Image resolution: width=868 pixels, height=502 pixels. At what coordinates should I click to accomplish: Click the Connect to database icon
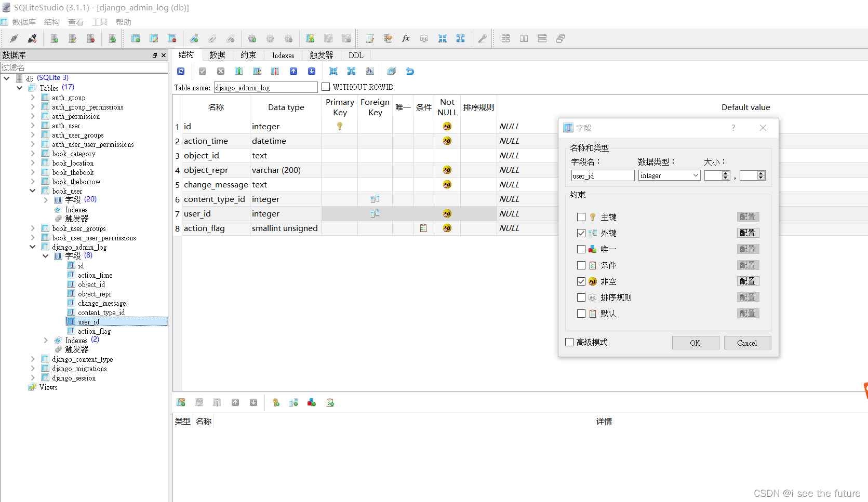(14, 38)
